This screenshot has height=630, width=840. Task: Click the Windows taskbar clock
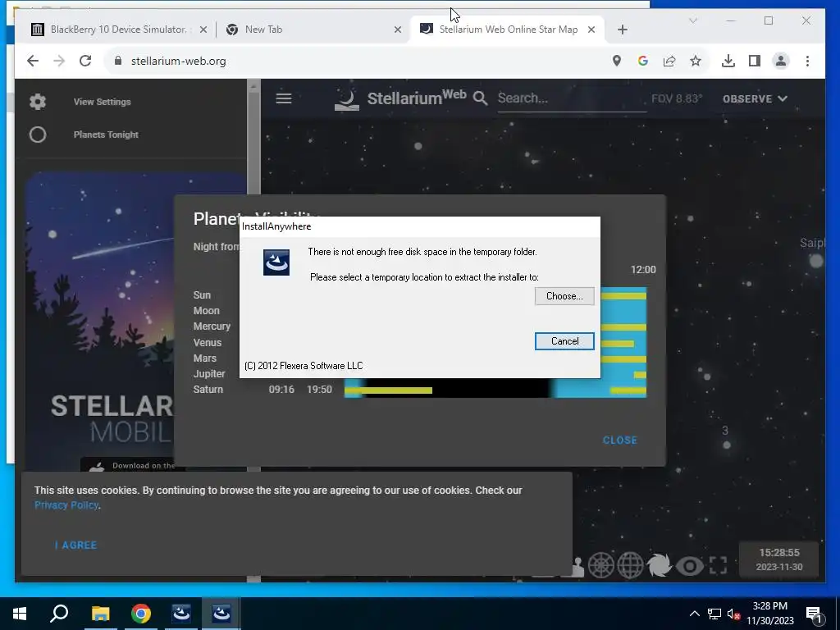point(769,614)
